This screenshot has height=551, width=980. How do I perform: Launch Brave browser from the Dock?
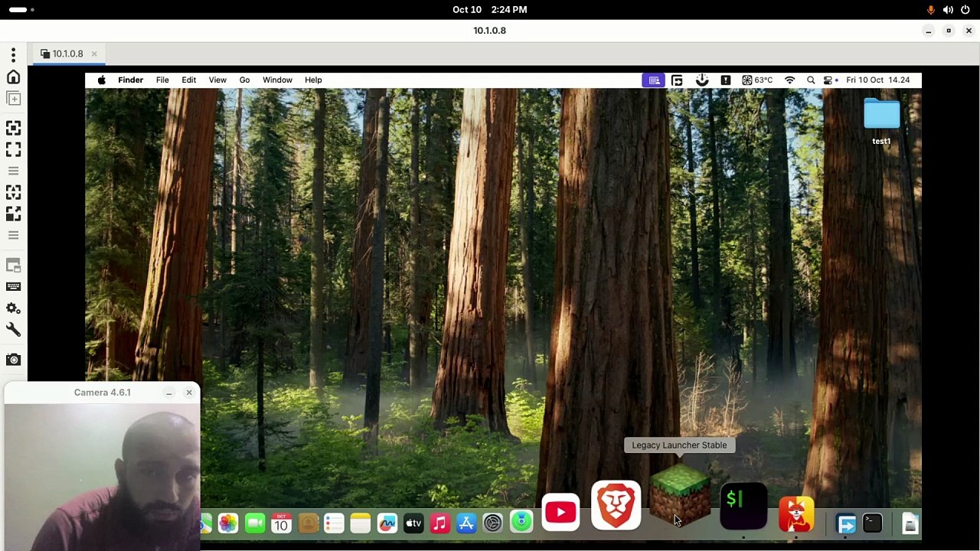[x=616, y=505]
